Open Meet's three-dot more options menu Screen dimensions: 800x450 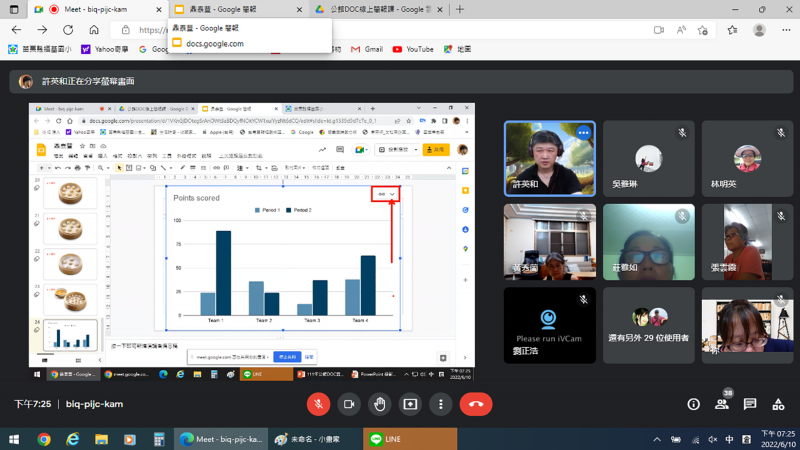coord(441,404)
